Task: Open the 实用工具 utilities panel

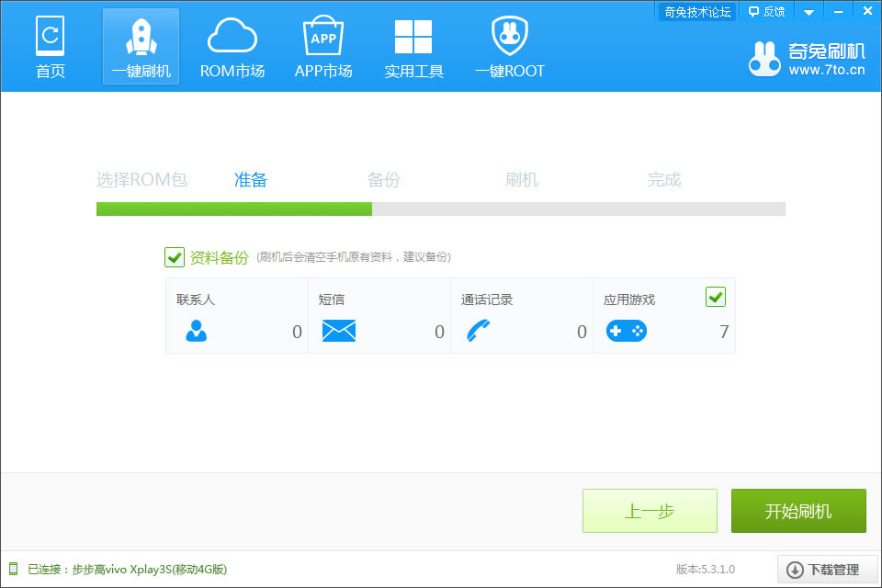Action: (x=413, y=46)
